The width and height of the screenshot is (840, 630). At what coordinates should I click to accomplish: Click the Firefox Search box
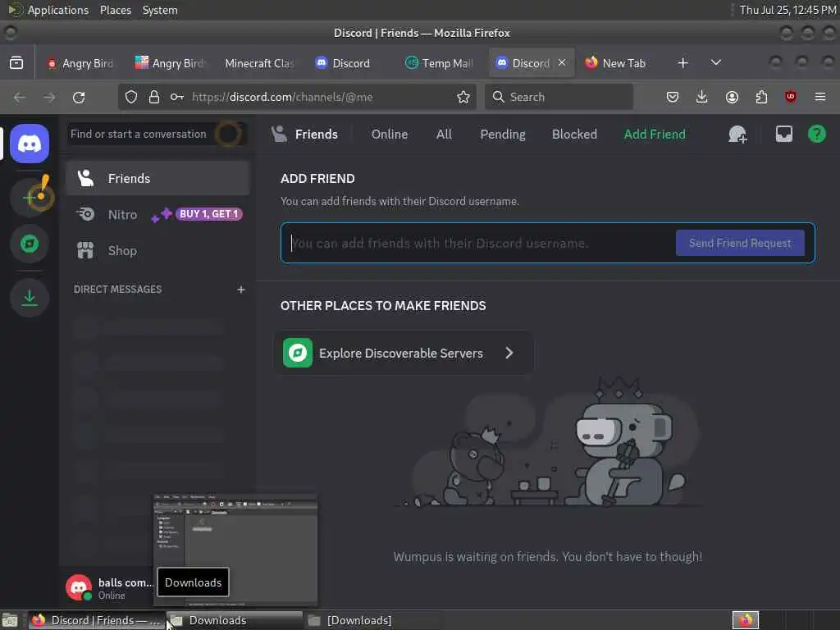pos(559,97)
